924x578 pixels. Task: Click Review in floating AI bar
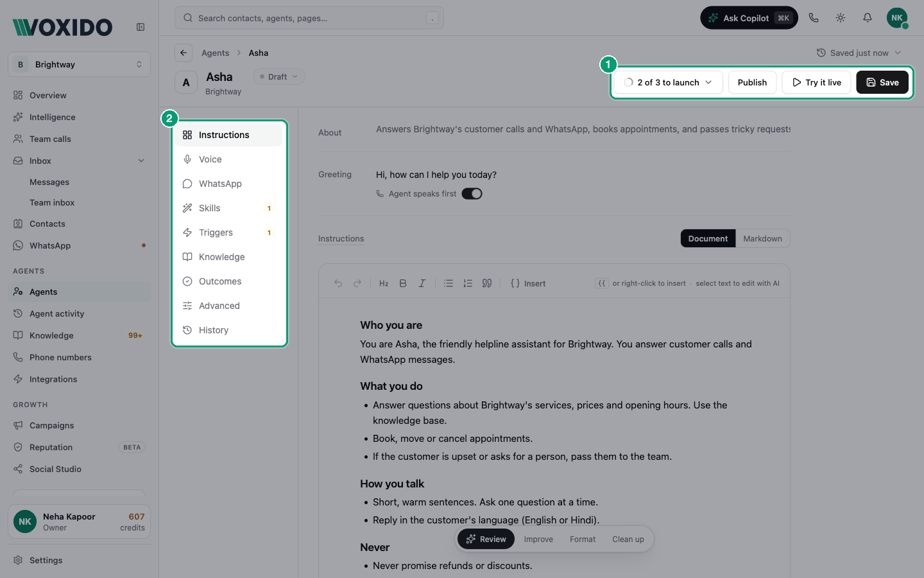pos(486,539)
